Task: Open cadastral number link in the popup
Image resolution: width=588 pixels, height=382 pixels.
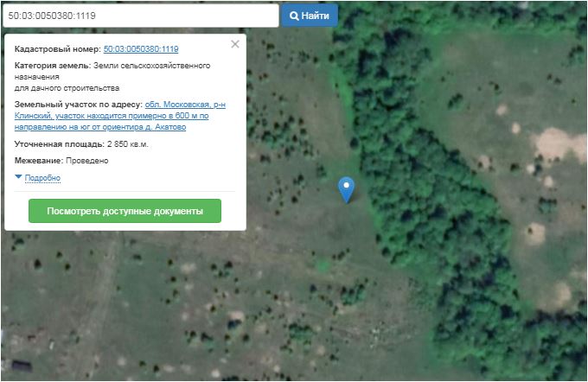Action: tap(140, 49)
